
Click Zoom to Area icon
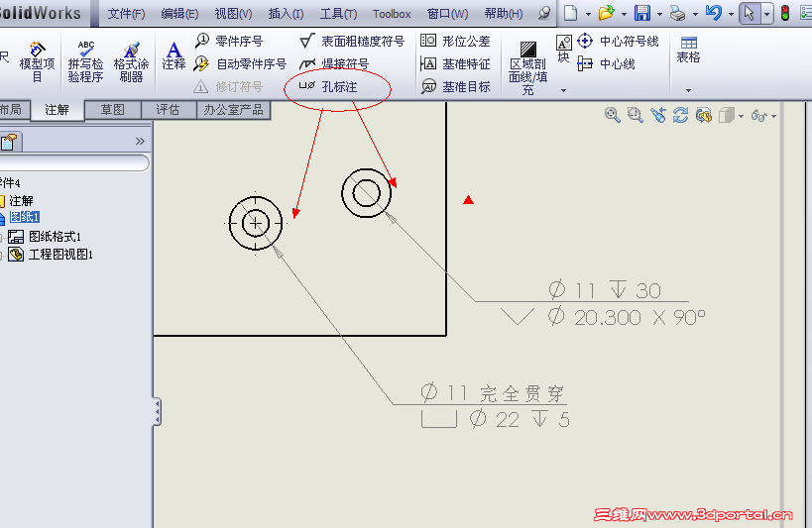[x=635, y=115]
